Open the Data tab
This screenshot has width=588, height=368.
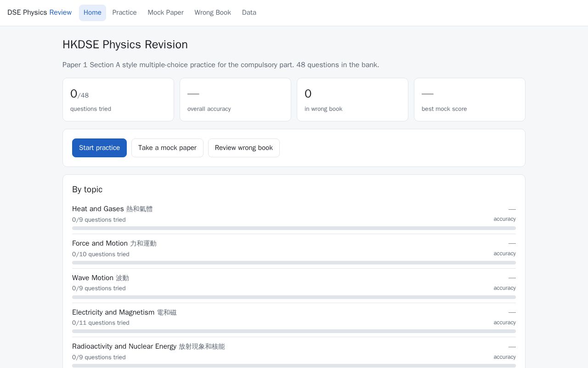click(x=249, y=13)
